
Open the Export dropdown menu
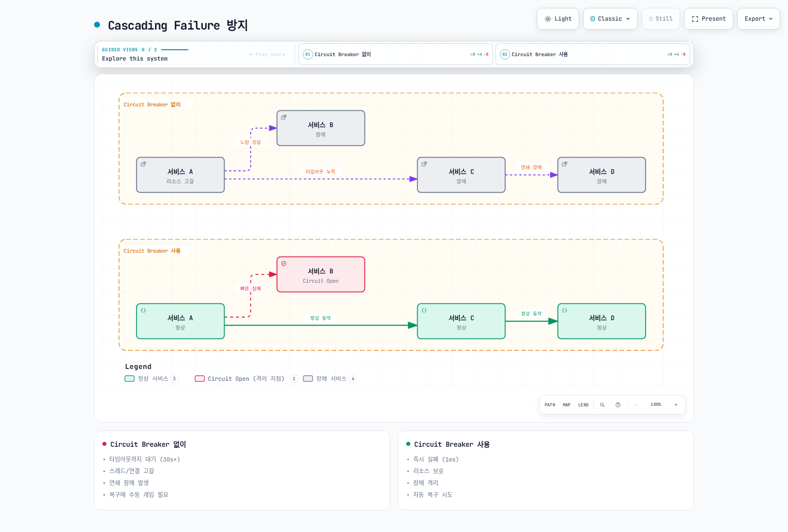tap(758, 19)
